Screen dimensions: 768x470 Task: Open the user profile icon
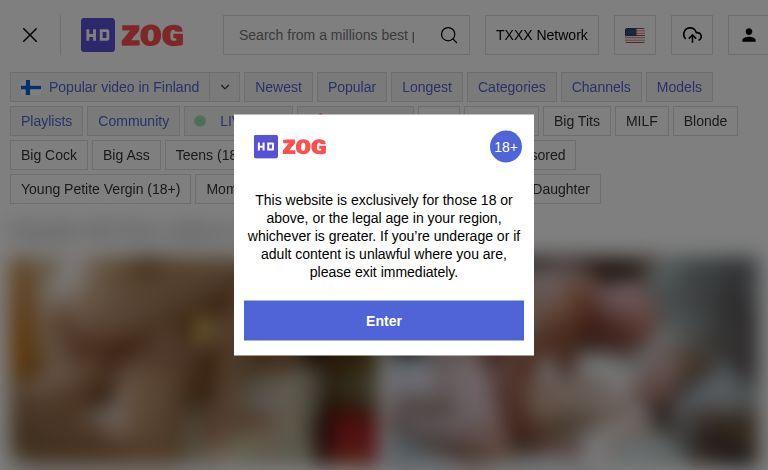[x=748, y=35]
